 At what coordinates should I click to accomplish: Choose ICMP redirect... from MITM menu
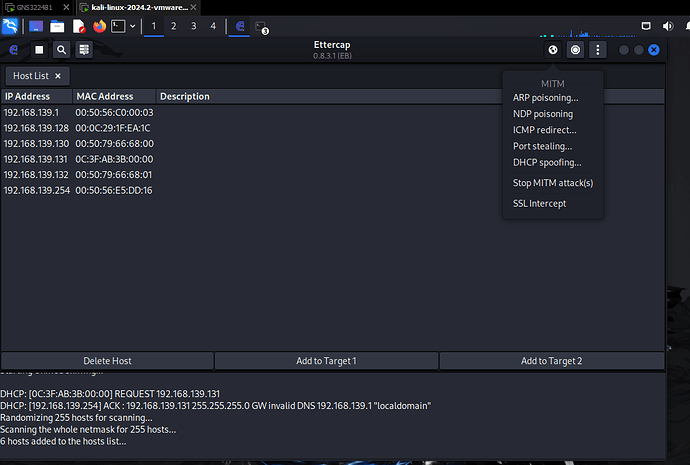tap(545, 130)
